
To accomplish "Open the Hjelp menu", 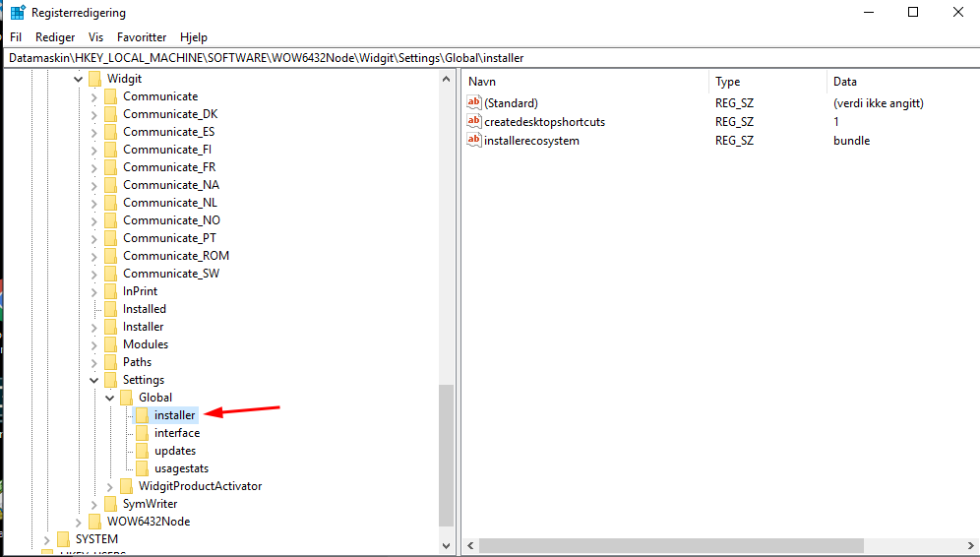I will tap(194, 37).
